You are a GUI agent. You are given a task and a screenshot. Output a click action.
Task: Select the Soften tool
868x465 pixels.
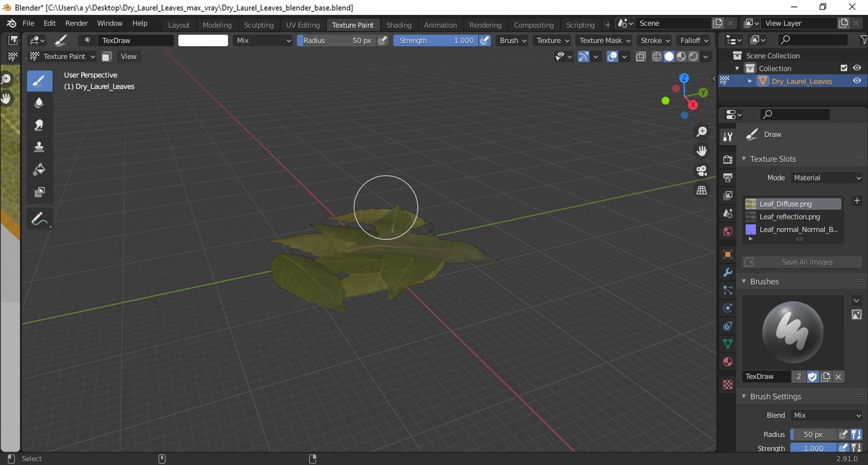pyautogui.click(x=39, y=103)
